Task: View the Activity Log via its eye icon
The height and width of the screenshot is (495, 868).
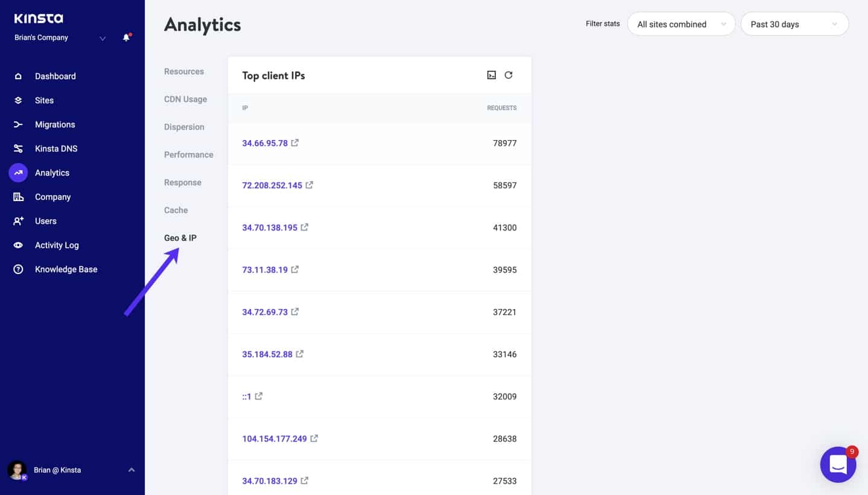Action: tap(17, 245)
